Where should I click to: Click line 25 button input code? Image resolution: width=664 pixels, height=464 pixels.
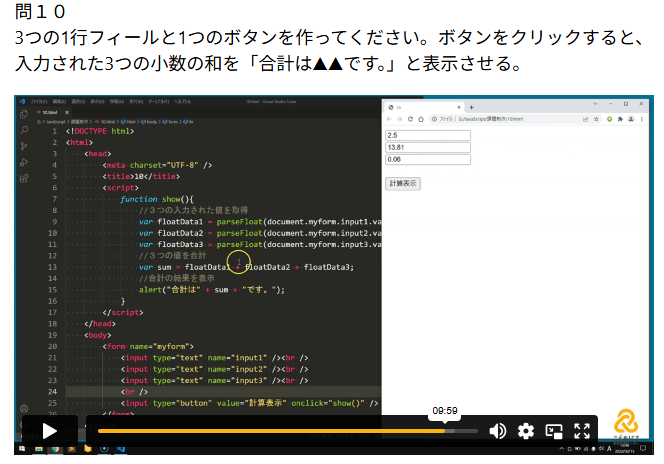coord(249,403)
